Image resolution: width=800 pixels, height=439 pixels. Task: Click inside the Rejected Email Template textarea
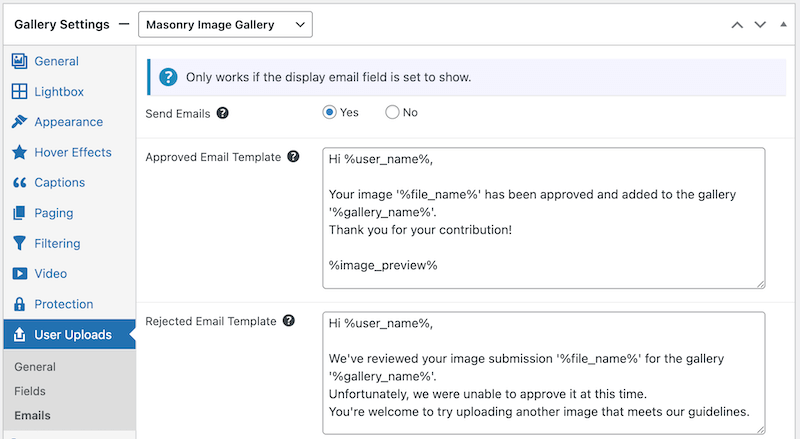click(x=544, y=373)
